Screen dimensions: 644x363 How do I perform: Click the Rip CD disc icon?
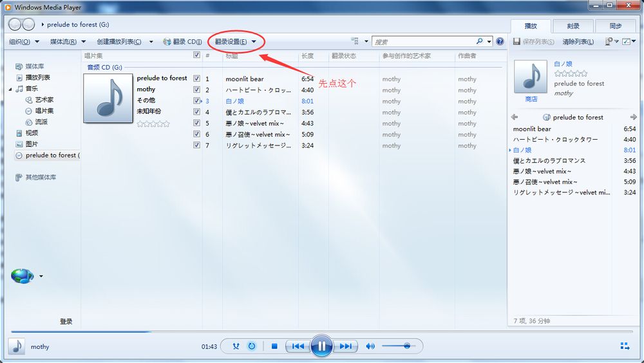tap(166, 41)
